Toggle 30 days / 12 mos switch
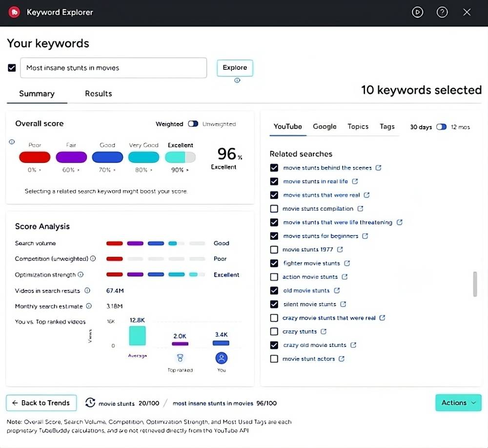Screen dimensions: 488x448 (x=441, y=127)
